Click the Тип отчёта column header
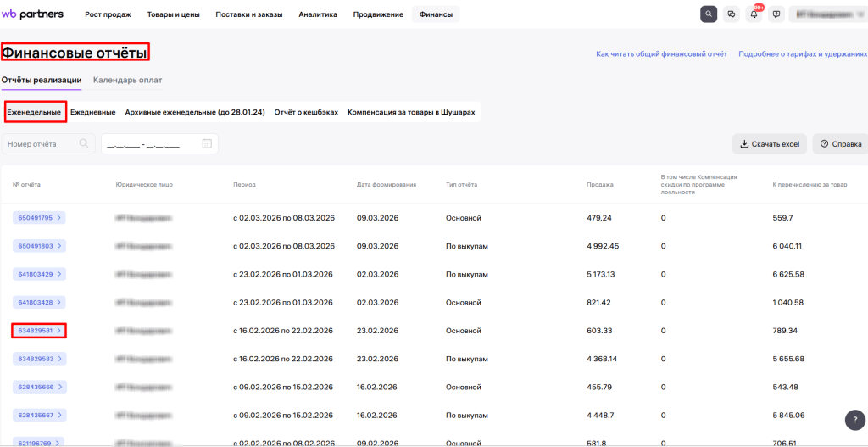The height and width of the screenshot is (447, 868). (x=461, y=184)
